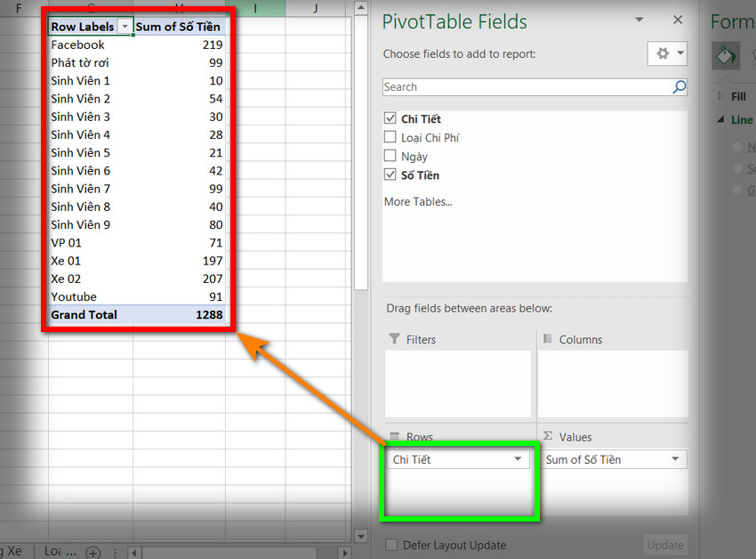756x559 pixels.
Task: Click the sheet tab scroll left arrow
Action: tap(134, 553)
